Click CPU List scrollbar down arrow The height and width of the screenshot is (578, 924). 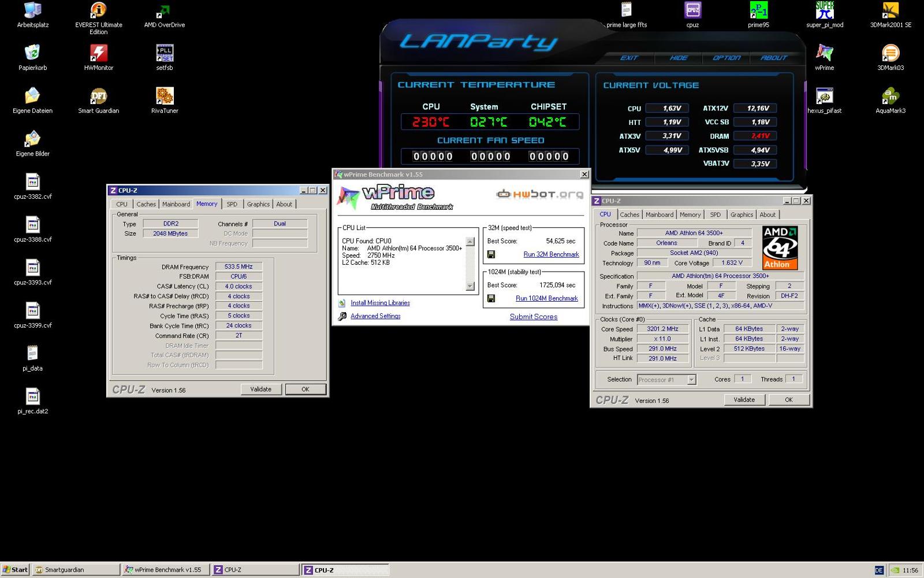click(470, 286)
